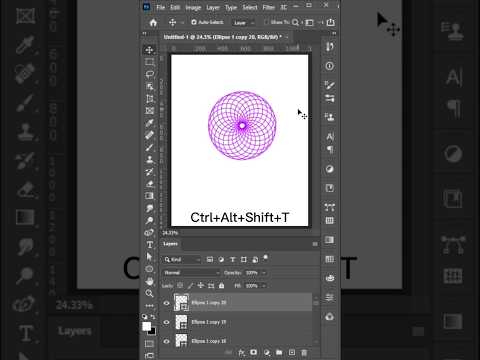Click Add layer mask icon
The width and height of the screenshot is (480, 360).
(x=254, y=352)
